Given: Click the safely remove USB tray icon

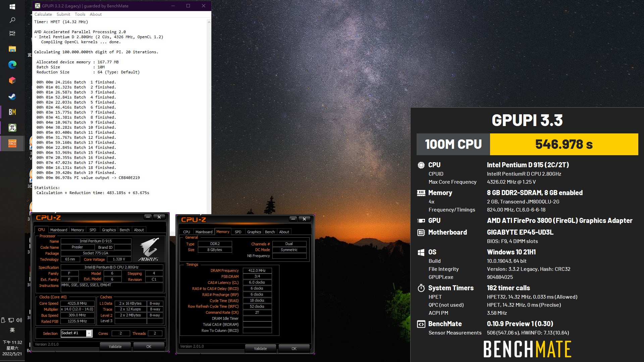Looking at the screenshot, I should pos(3,320).
